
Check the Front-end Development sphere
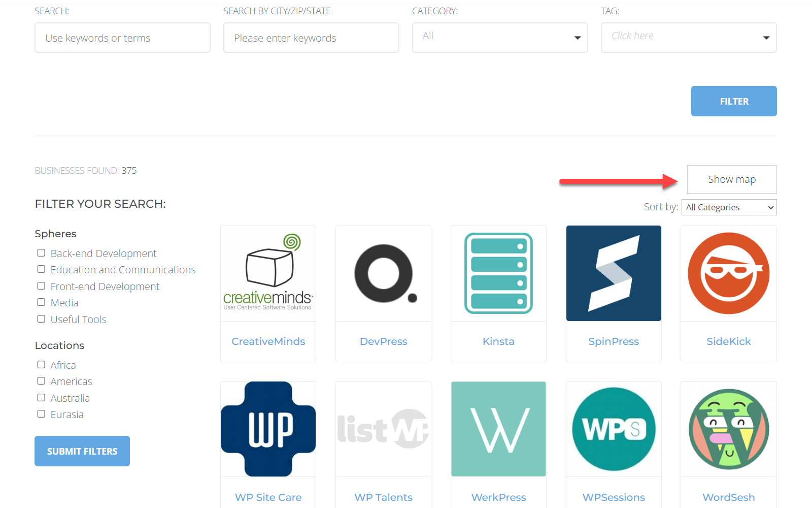point(41,286)
